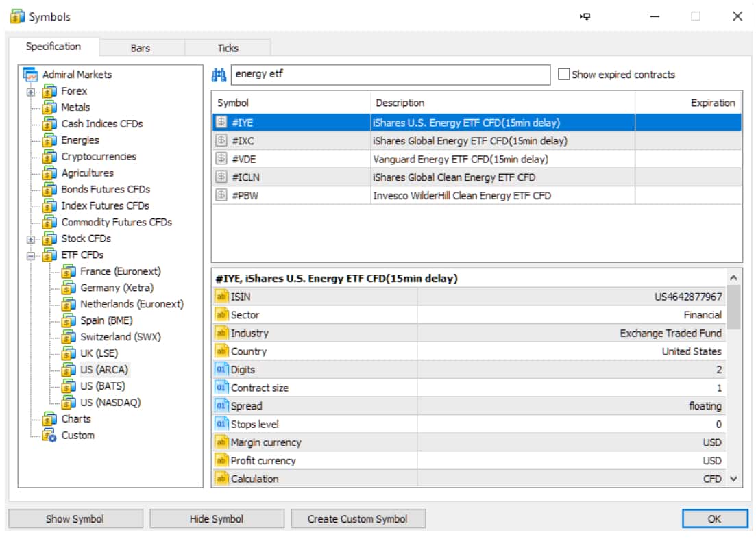
Task: Click the Show Symbol button
Action: click(x=75, y=519)
